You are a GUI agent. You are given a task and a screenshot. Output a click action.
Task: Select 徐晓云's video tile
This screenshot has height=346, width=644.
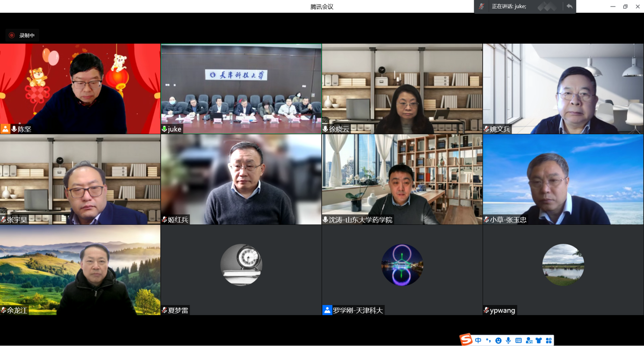[x=402, y=89]
